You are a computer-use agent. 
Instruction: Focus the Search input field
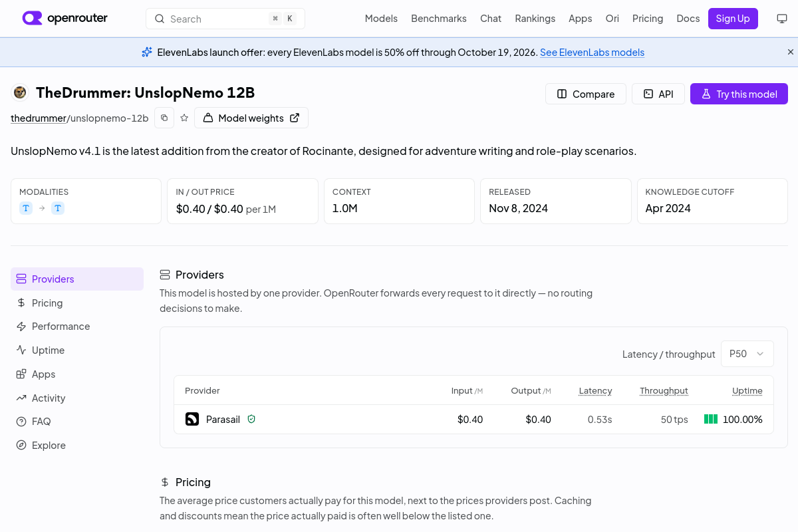225,19
